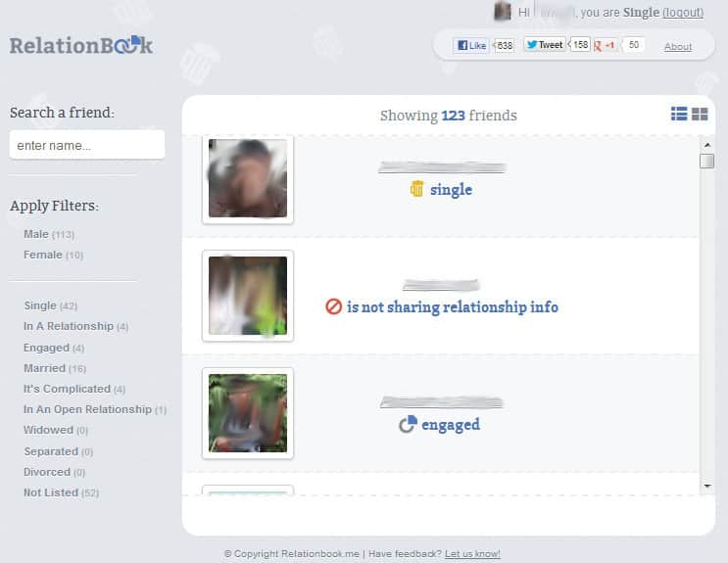Filter friends by Male
The height and width of the screenshot is (563, 728).
tap(36, 234)
